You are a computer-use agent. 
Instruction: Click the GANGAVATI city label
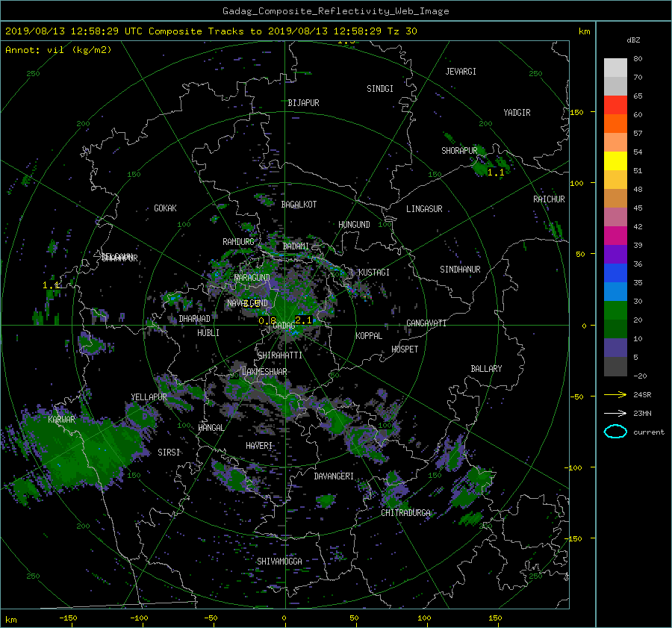[x=426, y=323]
